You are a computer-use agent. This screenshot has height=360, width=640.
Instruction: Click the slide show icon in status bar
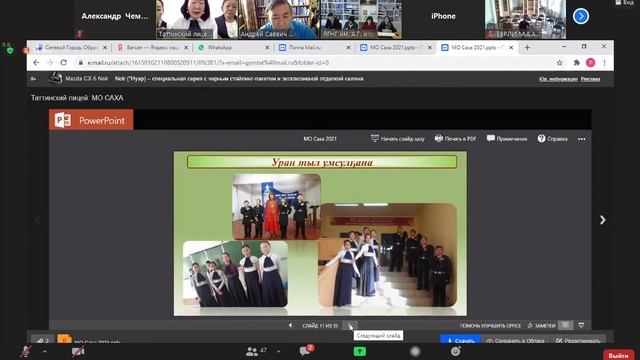pos(581,325)
